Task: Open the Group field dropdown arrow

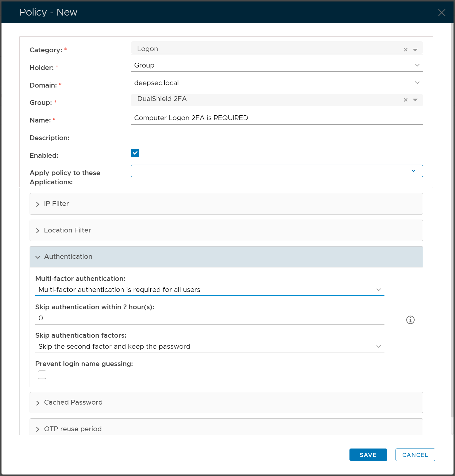Action: click(x=415, y=100)
